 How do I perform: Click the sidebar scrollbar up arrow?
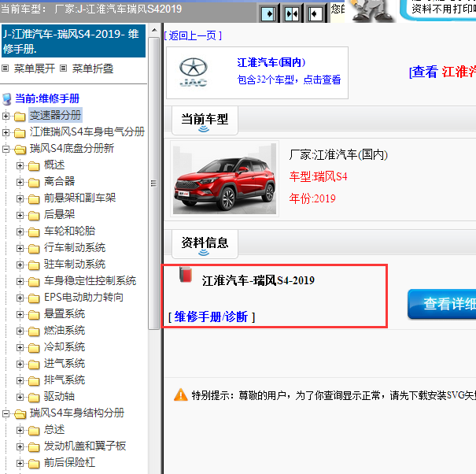click(154, 30)
